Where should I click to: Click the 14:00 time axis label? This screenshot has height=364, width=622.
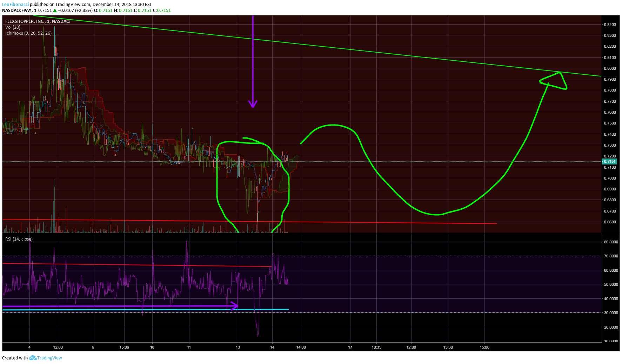(301, 347)
